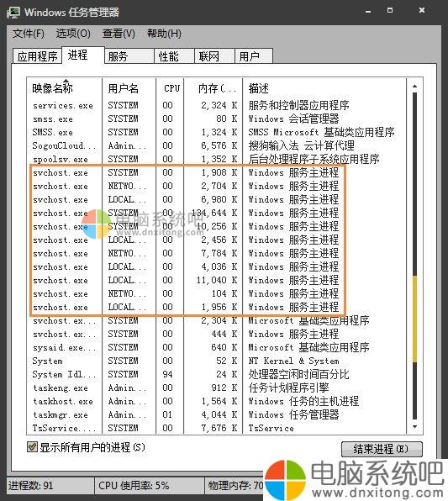Screen dimensions: 448x501
Task: Switch to the 应用程序 tab
Action: pos(37,56)
